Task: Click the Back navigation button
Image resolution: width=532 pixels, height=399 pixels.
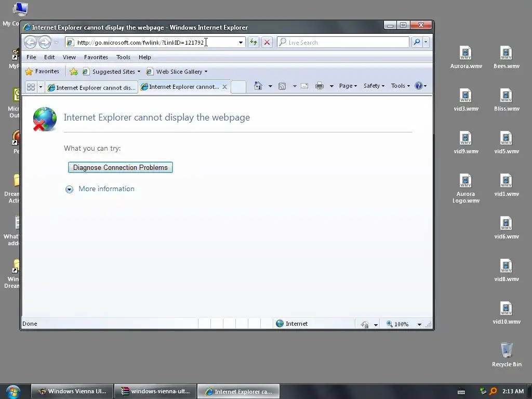Action: tap(30, 43)
